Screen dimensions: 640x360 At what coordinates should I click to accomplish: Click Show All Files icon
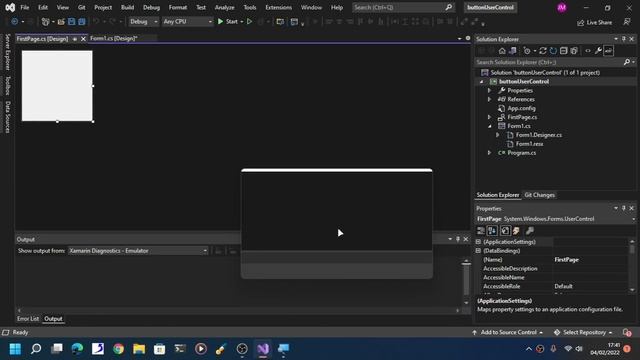click(574, 51)
